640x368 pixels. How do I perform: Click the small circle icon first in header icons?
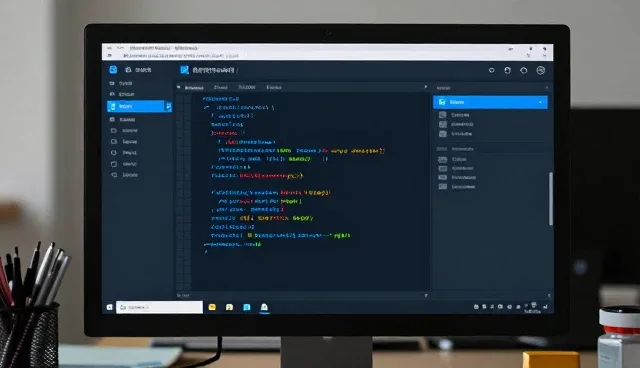click(x=491, y=70)
